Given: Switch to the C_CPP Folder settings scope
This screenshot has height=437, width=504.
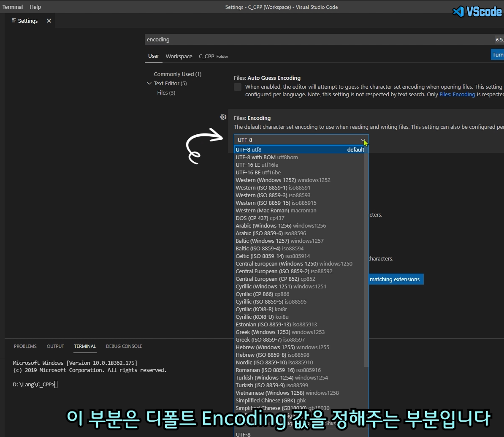Looking at the screenshot, I should [214, 56].
